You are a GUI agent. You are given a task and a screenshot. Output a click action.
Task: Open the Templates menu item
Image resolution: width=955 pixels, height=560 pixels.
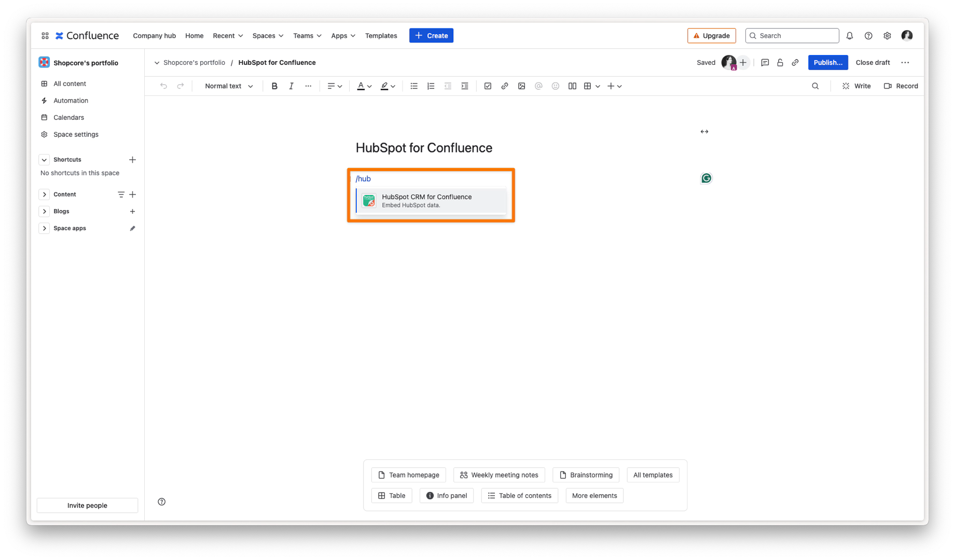coord(381,36)
